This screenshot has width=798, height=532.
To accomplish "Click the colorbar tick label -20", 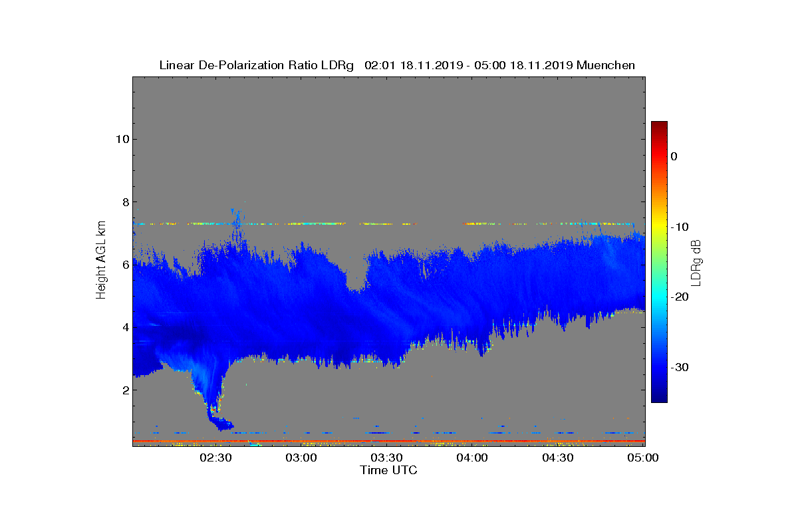I will tap(678, 297).
